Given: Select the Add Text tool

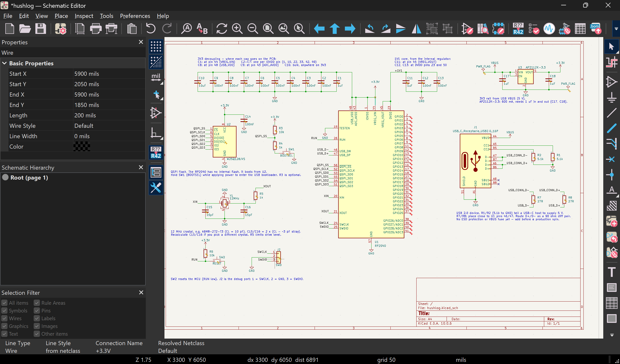Looking at the screenshot, I should 611,272.
